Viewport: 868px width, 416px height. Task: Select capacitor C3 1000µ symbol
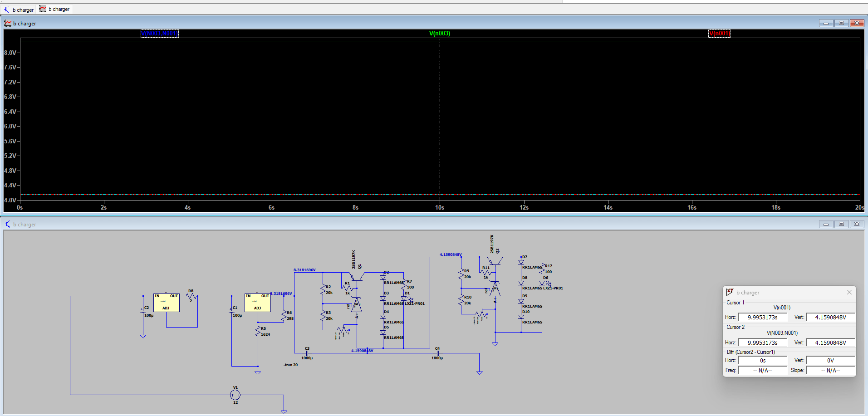(x=307, y=354)
